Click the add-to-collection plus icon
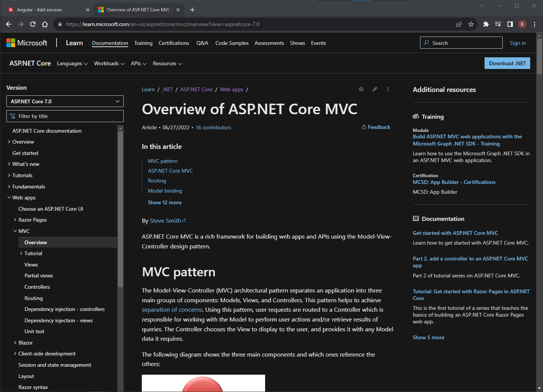 [x=361, y=89]
